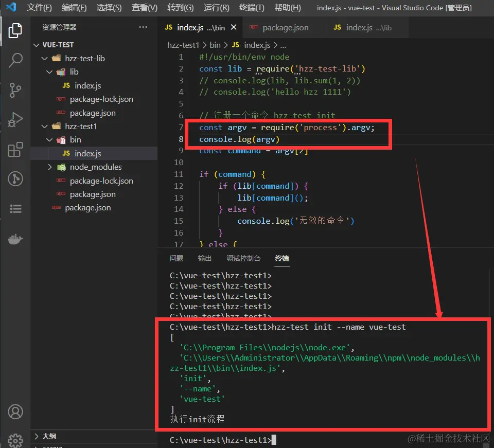Open the Extensions view icon
Screen dimensions: 494x448
click(15, 149)
